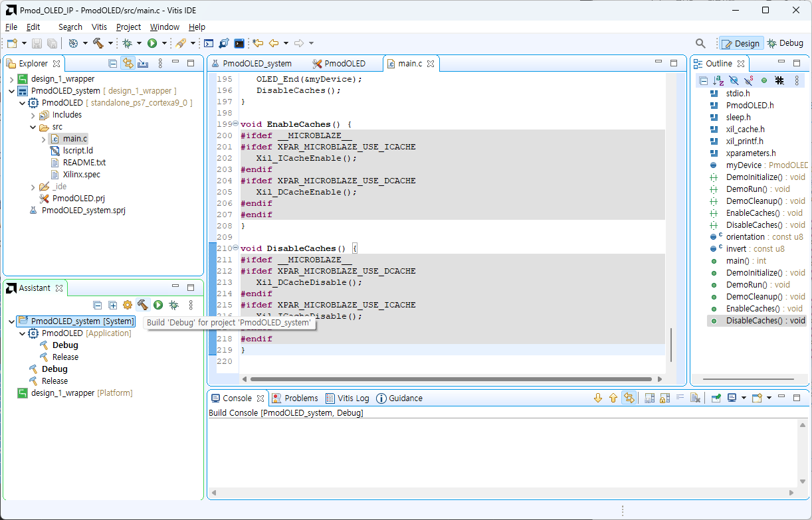
Task: Collapse PmodOLED_system in Explorer tree
Action: pyautogui.click(x=11, y=91)
